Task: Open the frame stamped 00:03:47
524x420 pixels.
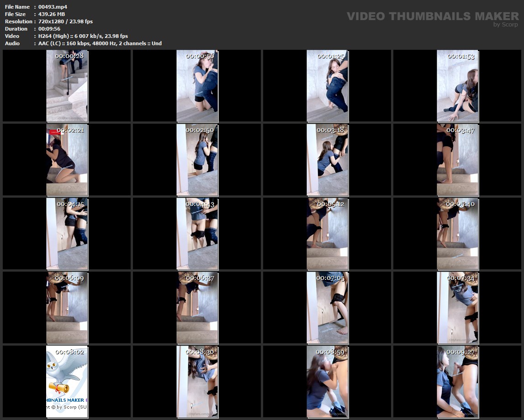Action: point(457,160)
